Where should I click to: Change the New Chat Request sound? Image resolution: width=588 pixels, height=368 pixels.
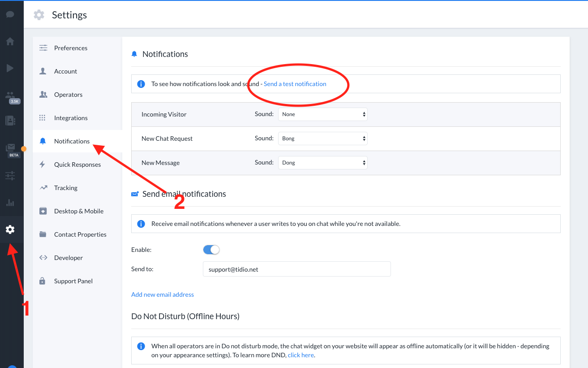[x=322, y=138]
